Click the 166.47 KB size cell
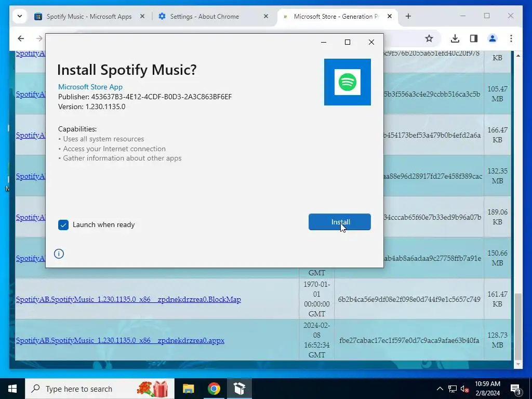This screenshot has height=399, width=532. point(497,135)
